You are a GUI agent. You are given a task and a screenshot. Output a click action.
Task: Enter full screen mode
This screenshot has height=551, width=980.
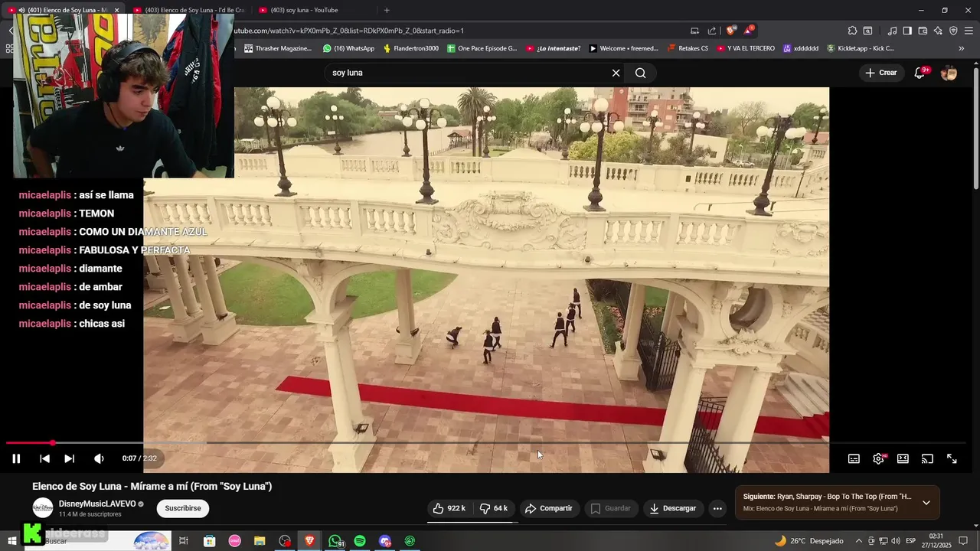tap(952, 458)
